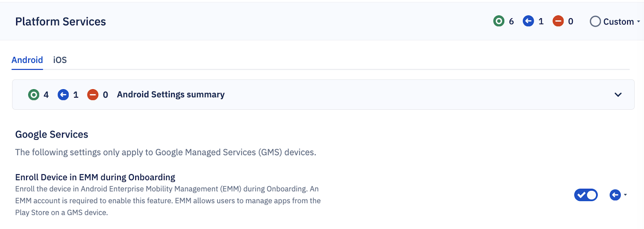
Task: Click the red minus icon in Platform Services header
Action: 558,21
